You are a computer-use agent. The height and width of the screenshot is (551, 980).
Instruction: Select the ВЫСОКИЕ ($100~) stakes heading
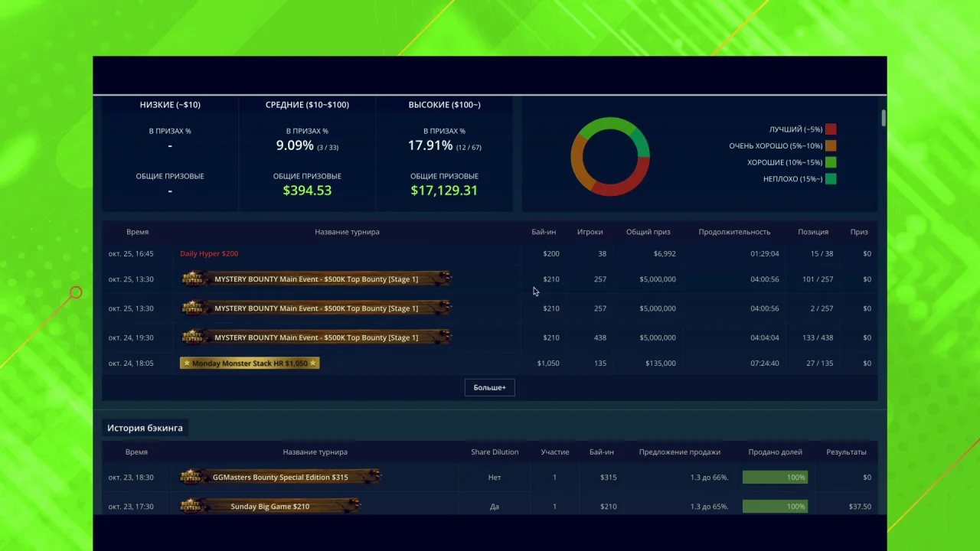[444, 104]
